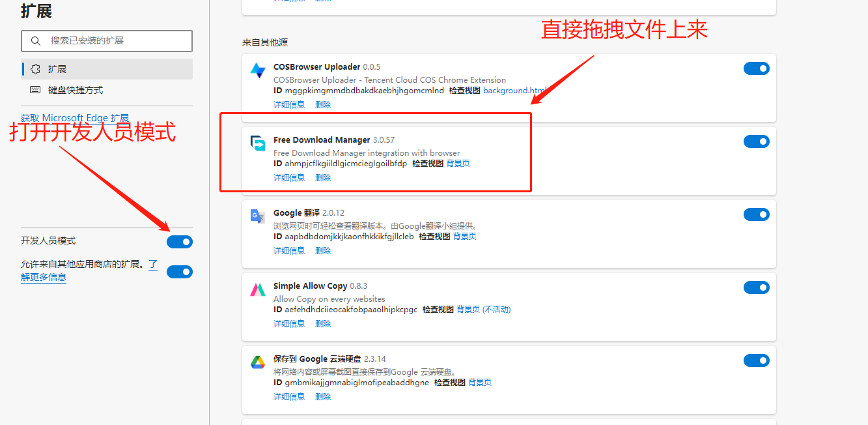This screenshot has width=868, height=425.
Task: Disable the Simple Allow Copy extension
Action: pos(756,287)
